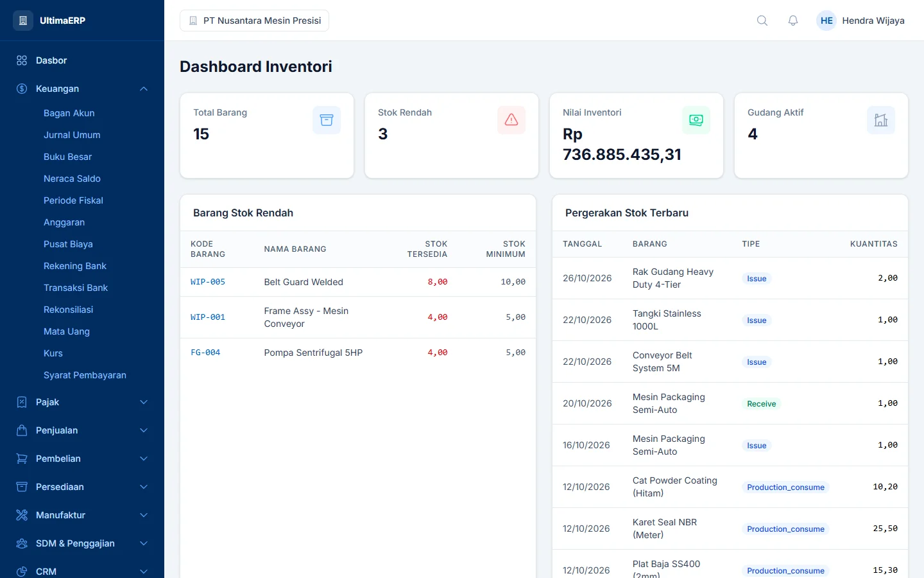Expand the Pajak menu chevron
This screenshot has width=924, height=578.
tap(144, 402)
